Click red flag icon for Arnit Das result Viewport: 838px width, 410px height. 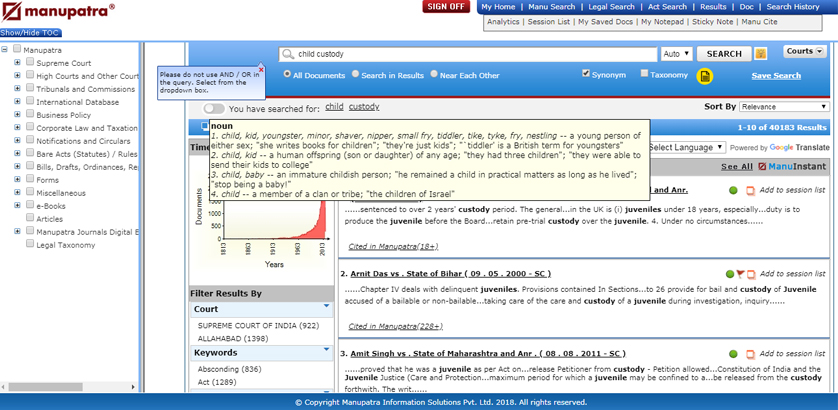click(x=740, y=274)
